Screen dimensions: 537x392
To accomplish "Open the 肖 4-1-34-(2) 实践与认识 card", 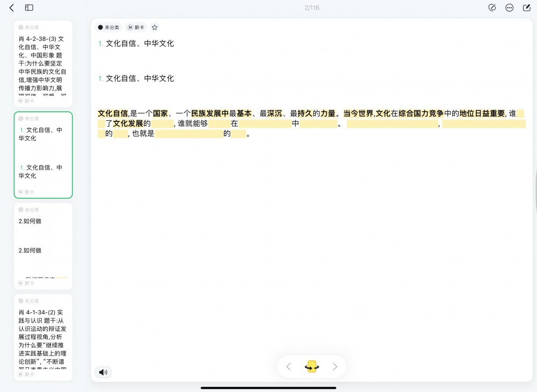I will (x=43, y=337).
